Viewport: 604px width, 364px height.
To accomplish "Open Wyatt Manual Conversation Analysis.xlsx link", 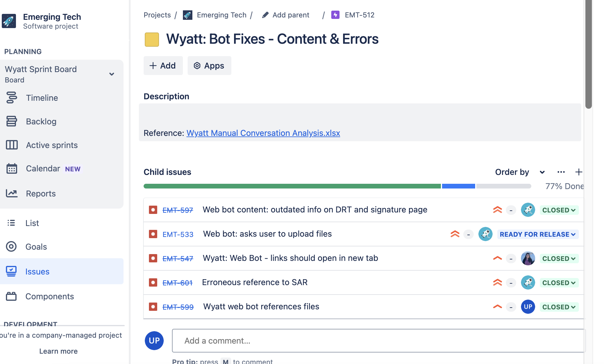I will (263, 133).
